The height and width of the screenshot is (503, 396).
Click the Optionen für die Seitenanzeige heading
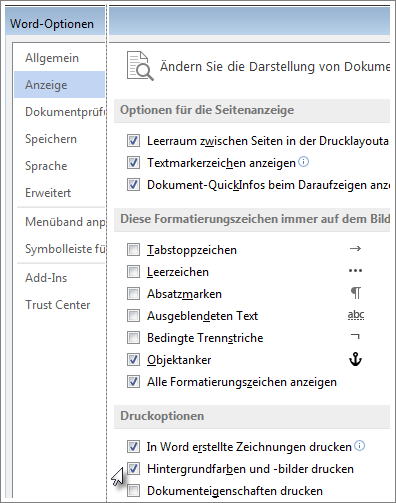point(207,110)
